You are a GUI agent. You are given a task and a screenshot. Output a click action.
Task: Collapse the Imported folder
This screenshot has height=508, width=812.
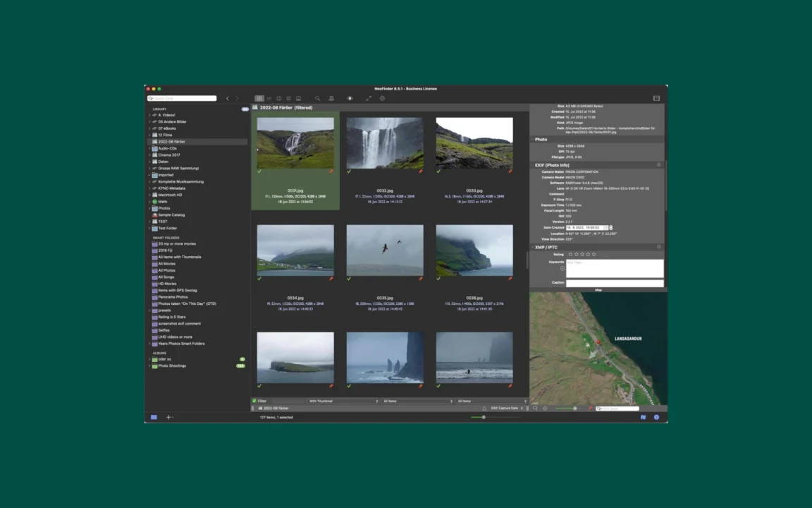[x=149, y=175]
